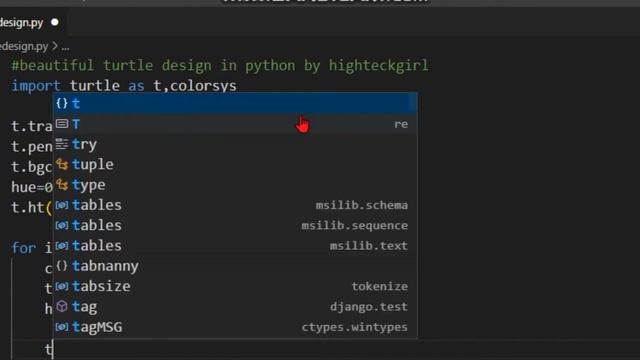640x360 pixels.
Task: Pick 'tabsize' from tokenize
Action: pyautogui.click(x=236, y=286)
